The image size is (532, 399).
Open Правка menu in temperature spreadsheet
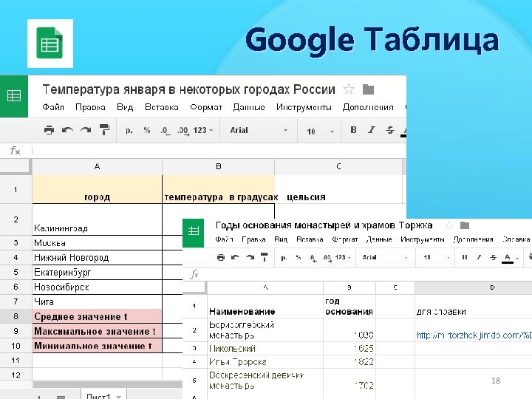tap(90, 107)
